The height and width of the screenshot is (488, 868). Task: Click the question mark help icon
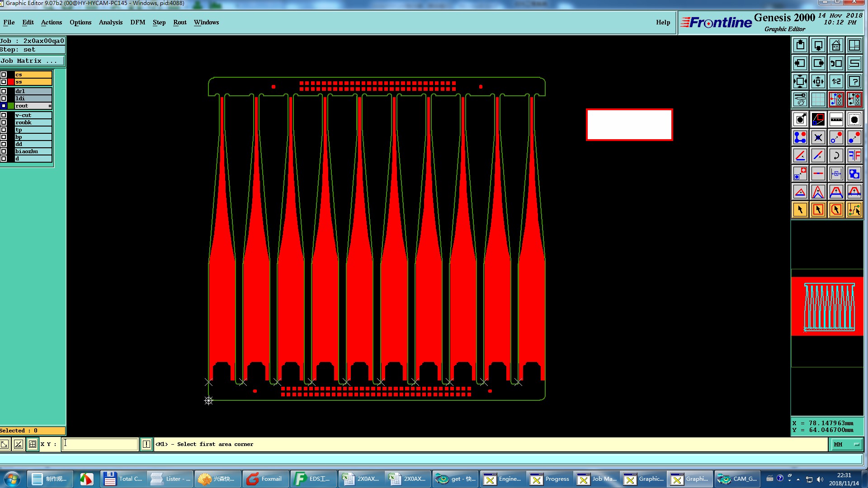(x=854, y=81)
